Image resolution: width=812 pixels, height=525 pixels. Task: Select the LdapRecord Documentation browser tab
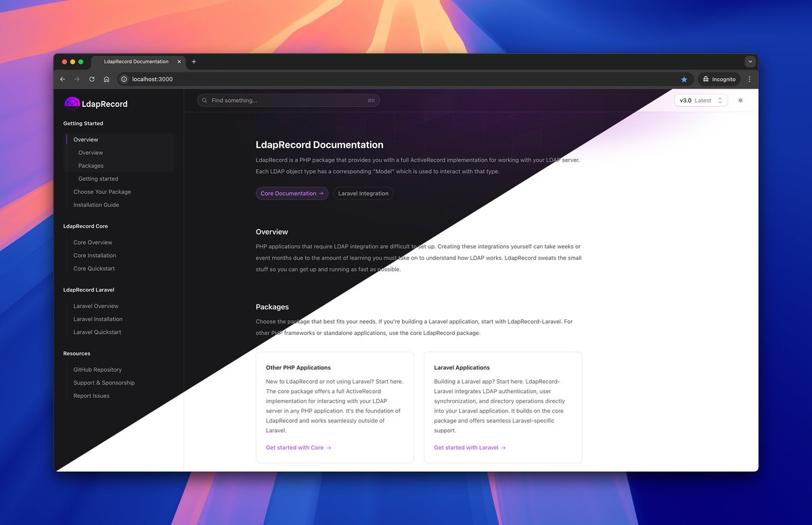[x=138, y=62]
